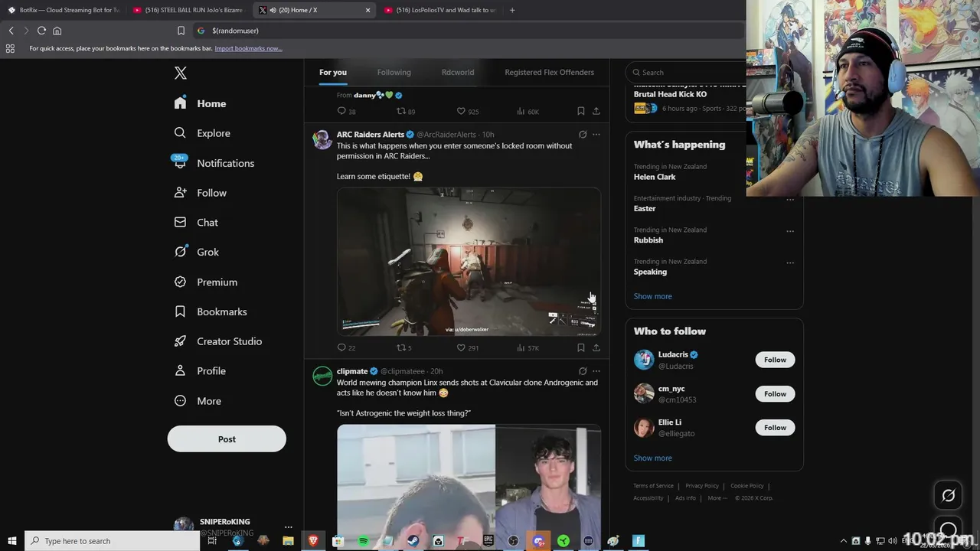Open the floating Grok button at bottom right
Image resolution: width=980 pixels, height=551 pixels.
coord(948,496)
